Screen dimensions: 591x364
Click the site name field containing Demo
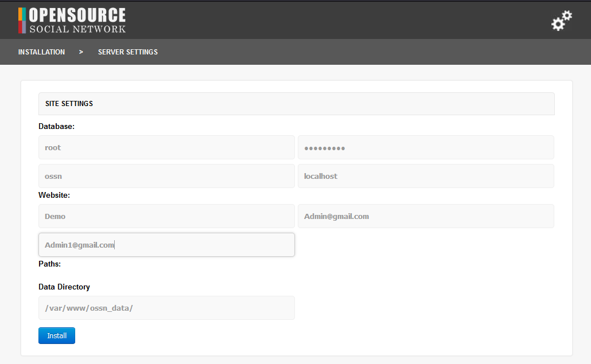coord(166,216)
